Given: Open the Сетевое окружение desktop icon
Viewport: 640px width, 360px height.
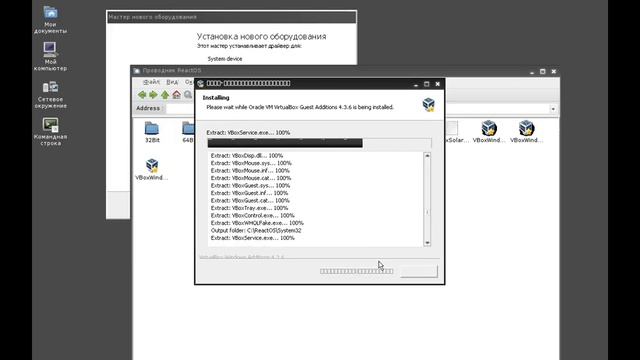Looking at the screenshot, I should (x=50, y=94).
